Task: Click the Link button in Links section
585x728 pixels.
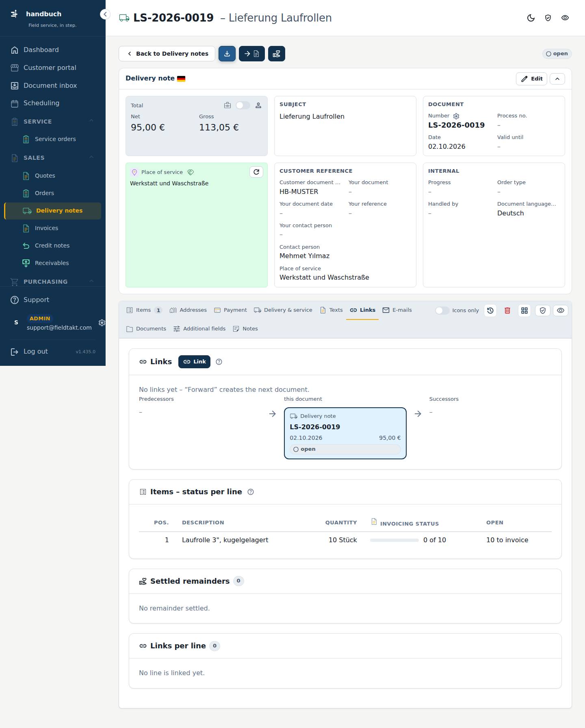Action: (195, 362)
